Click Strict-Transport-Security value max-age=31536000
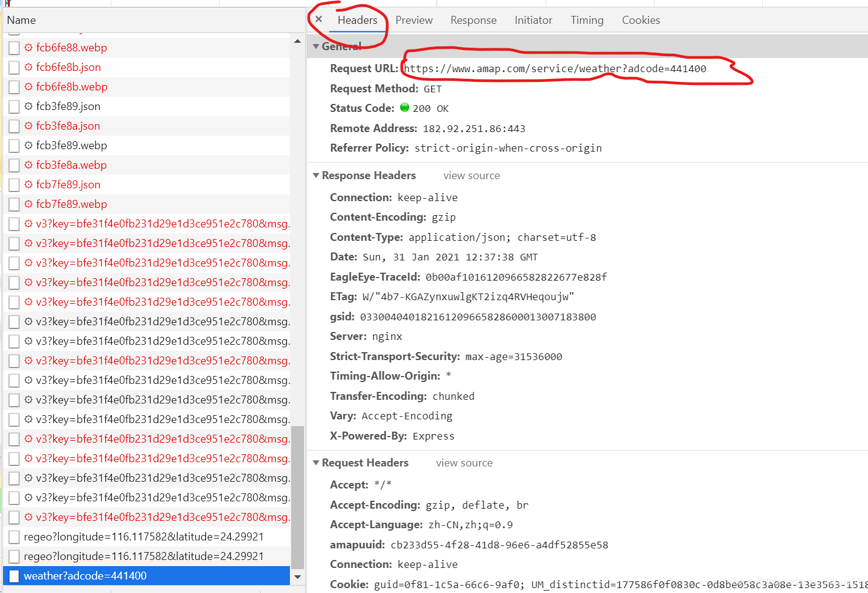 [514, 357]
